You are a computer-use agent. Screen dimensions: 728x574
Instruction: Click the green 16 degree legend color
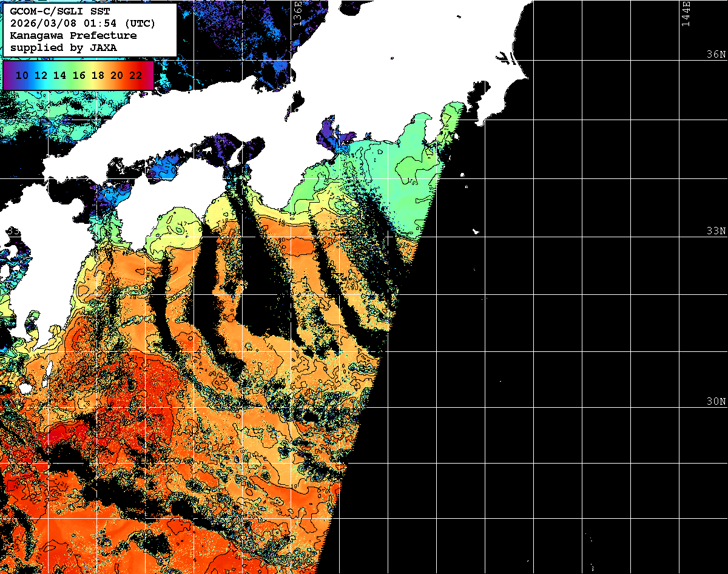[x=79, y=75]
